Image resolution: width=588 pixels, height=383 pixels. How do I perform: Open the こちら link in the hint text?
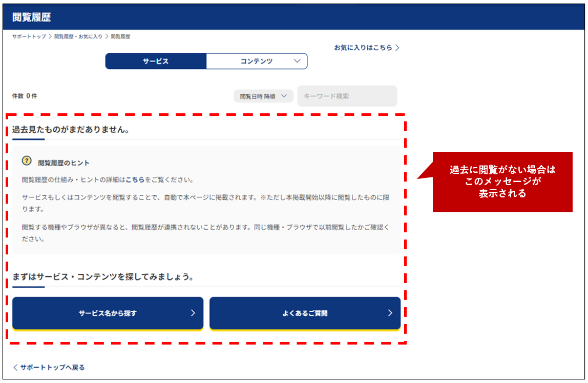point(135,180)
